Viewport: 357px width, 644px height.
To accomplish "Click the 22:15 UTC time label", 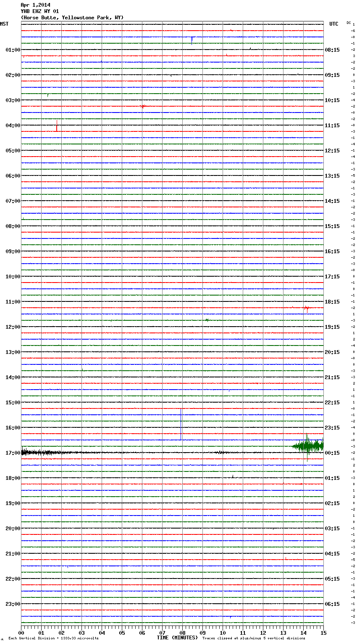I will (332, 402).
